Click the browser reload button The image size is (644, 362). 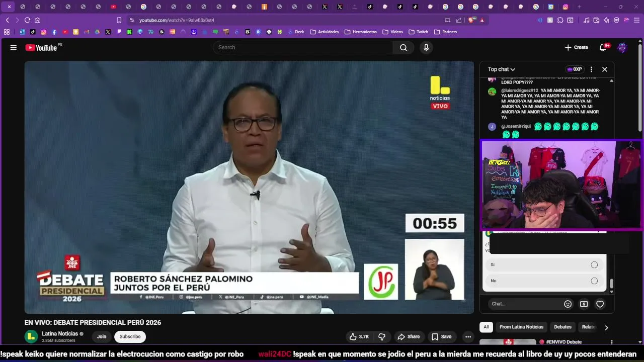click(x=27, y=20)
